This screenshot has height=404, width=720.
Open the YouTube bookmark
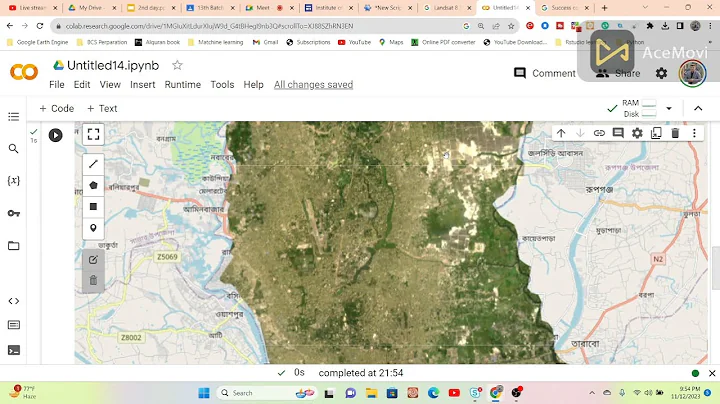[x=354, y=42]
